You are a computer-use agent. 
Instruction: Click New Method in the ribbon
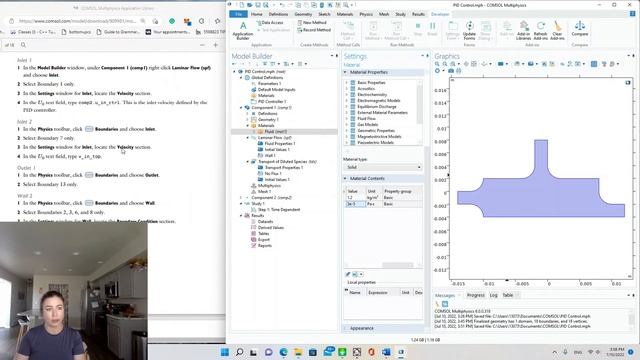coord(312,23)
